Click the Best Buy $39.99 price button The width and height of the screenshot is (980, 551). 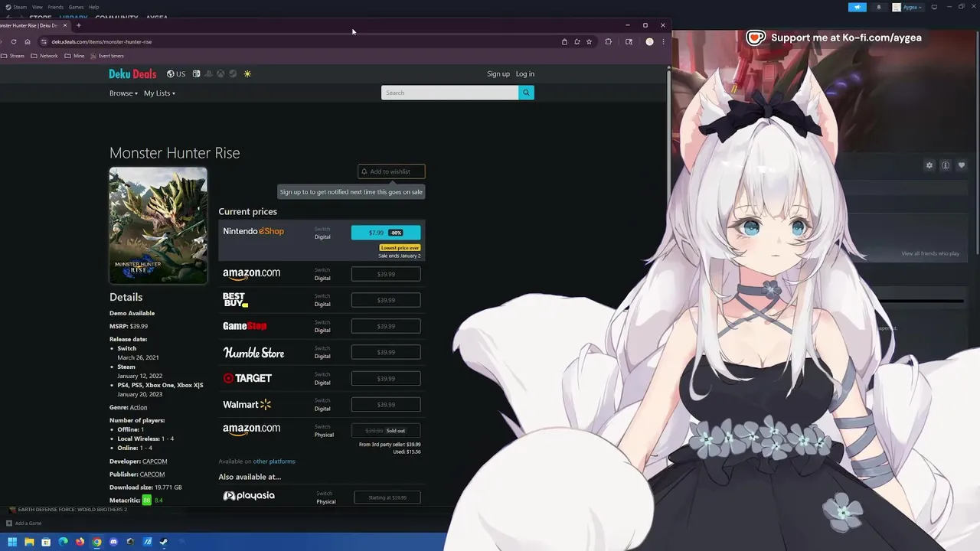tap(386, 300)
